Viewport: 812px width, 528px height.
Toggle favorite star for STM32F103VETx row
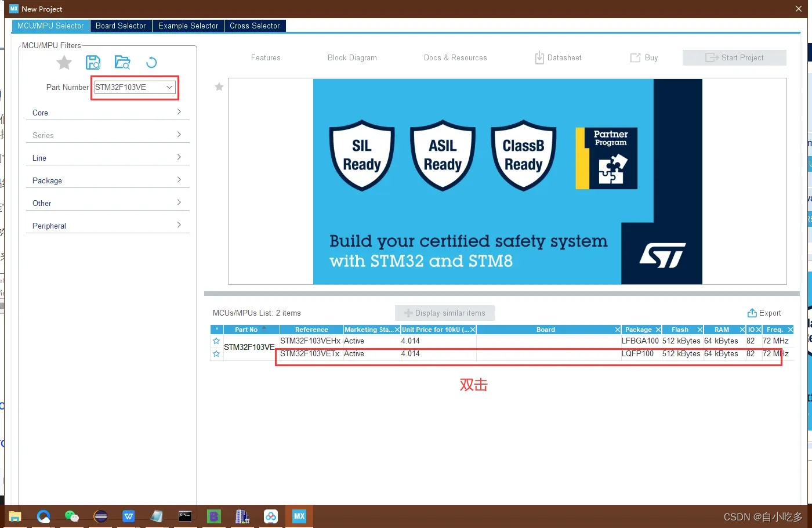point(216,354)
